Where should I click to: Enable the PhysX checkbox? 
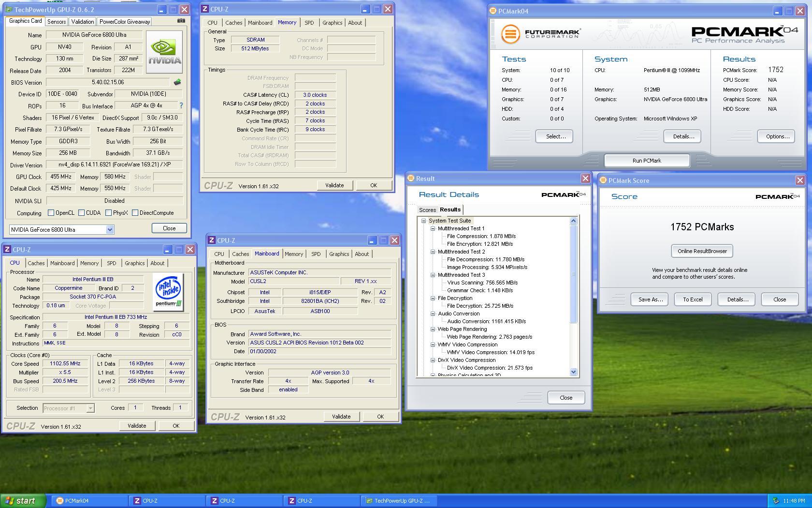[108, 213]
